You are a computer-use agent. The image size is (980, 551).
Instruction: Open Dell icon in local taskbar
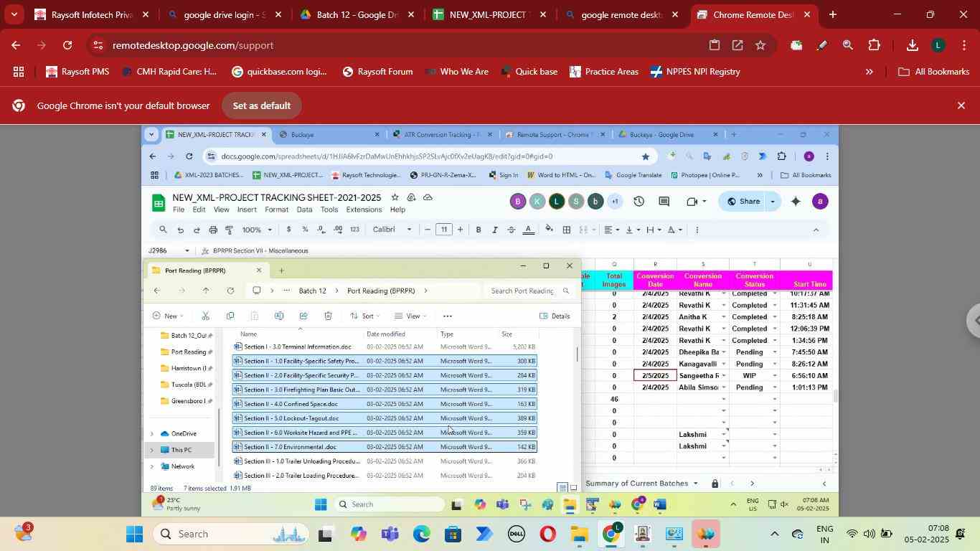[x=517, y=534]
